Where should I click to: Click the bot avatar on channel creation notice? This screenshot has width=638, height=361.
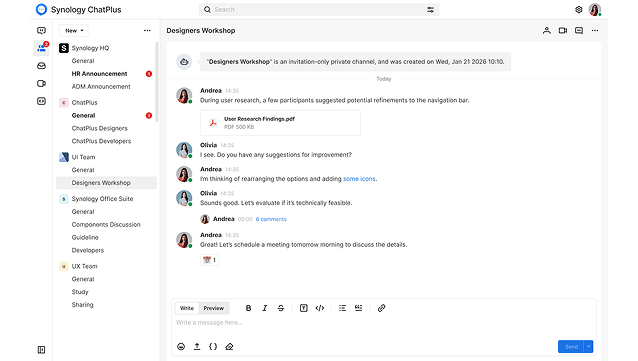point(184,62)
